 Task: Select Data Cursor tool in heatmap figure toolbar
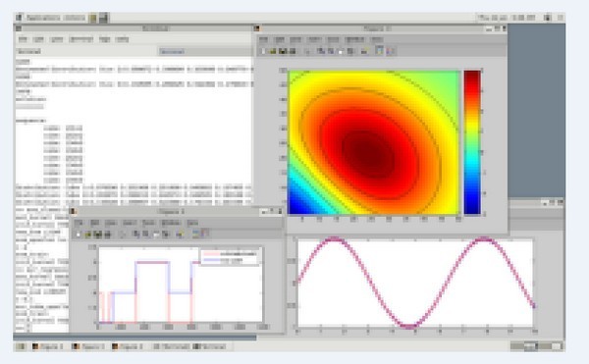pos(364,51)
